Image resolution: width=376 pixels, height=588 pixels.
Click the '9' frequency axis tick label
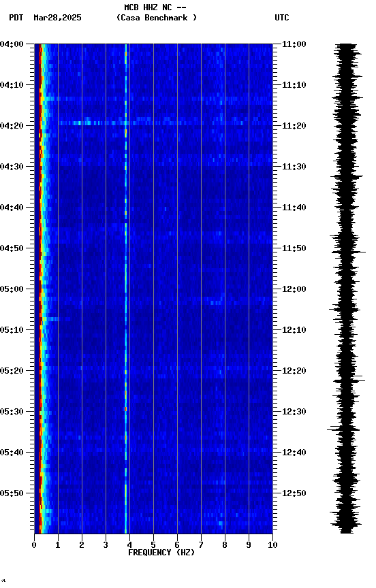click(249, 545)
